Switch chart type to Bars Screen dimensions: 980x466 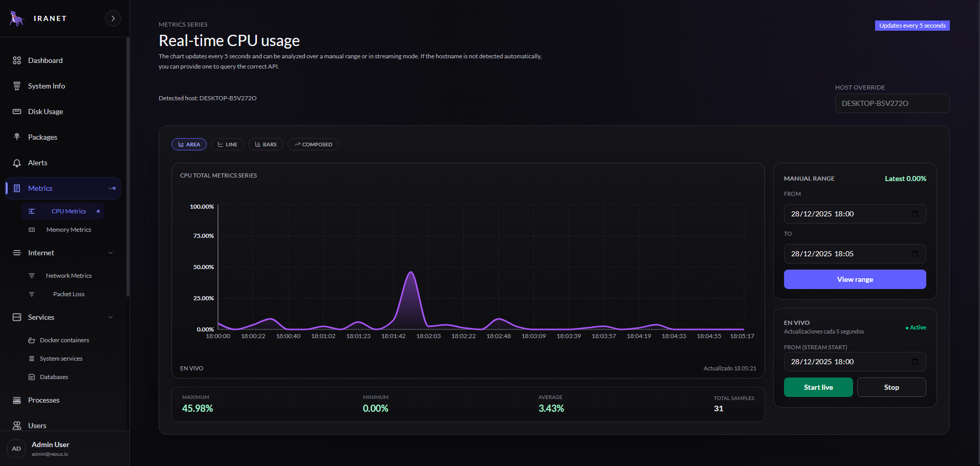(x=266, y=144)
